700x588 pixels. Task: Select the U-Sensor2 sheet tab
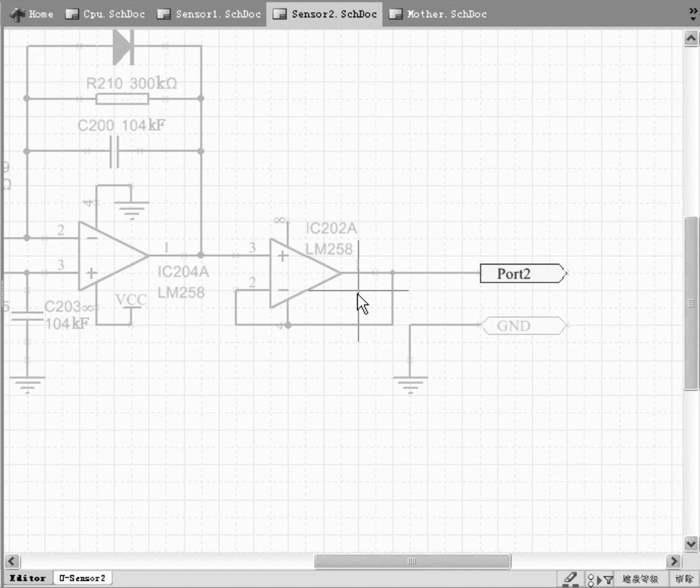(83, 578)
